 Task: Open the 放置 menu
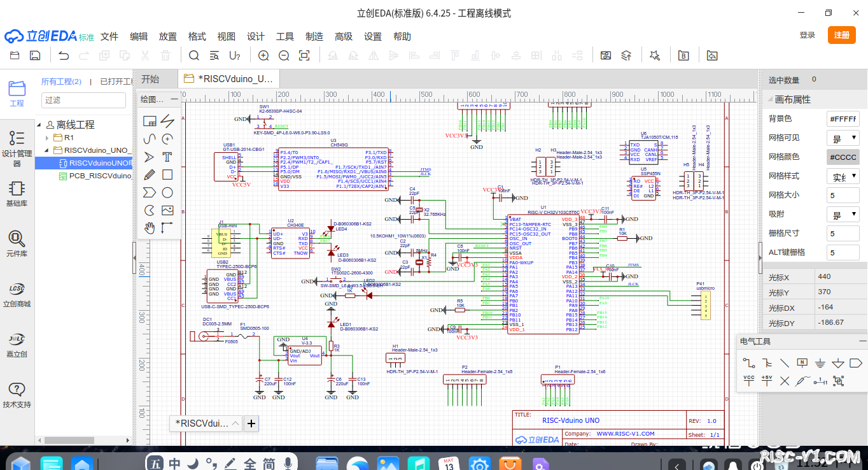point(168,36)
